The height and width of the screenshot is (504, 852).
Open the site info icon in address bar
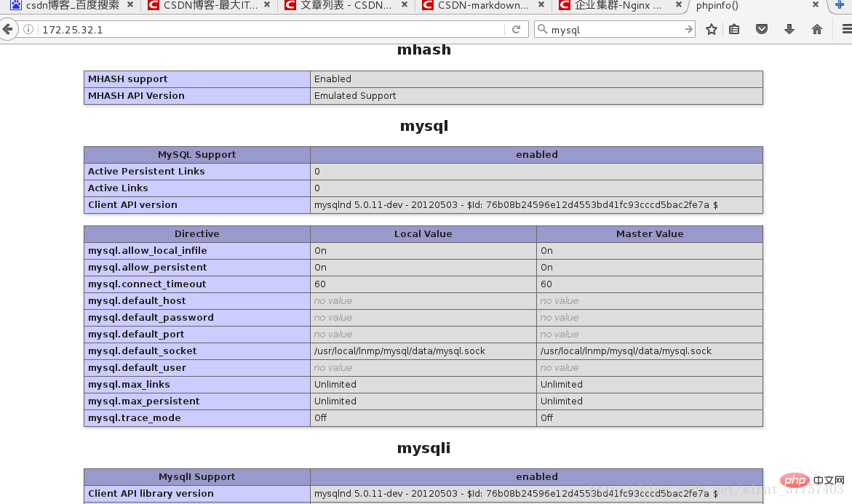pyautogui.click(x=29, y=29)
